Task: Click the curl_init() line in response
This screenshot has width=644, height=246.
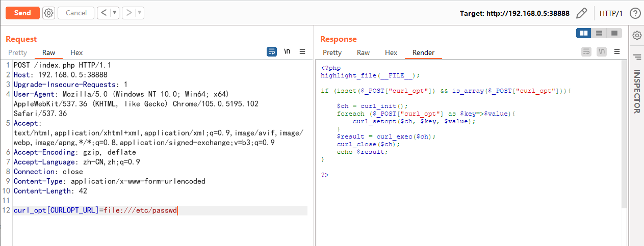Action: coord(372,106)
